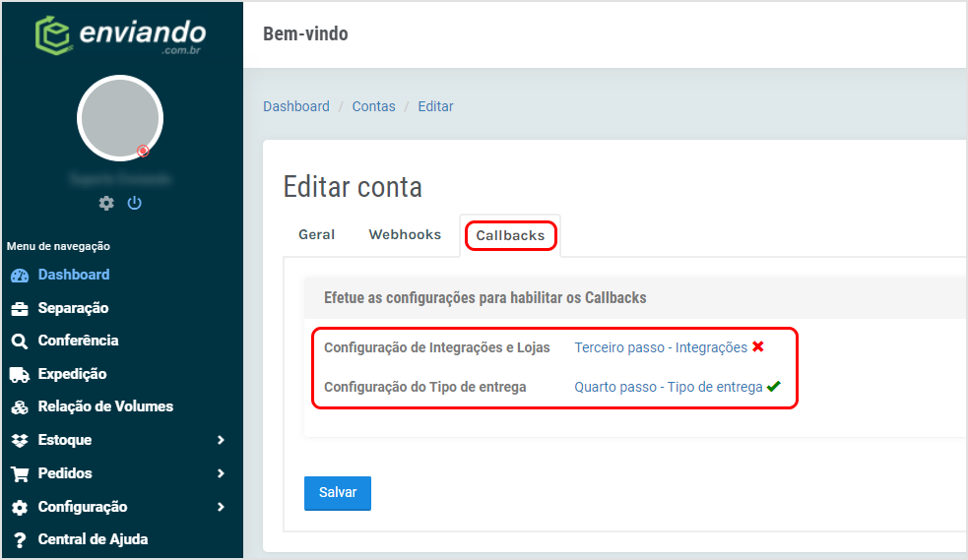Click the Configuração gear icon in menu
Image resolution: width=968 pixels, height=560 pixels.
pos(20,507)
